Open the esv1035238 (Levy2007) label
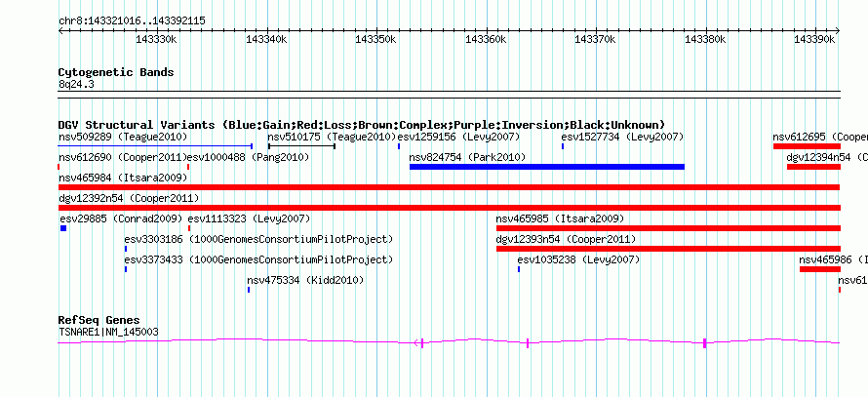The height and width of the screenshot is (397, 868). 578,259
